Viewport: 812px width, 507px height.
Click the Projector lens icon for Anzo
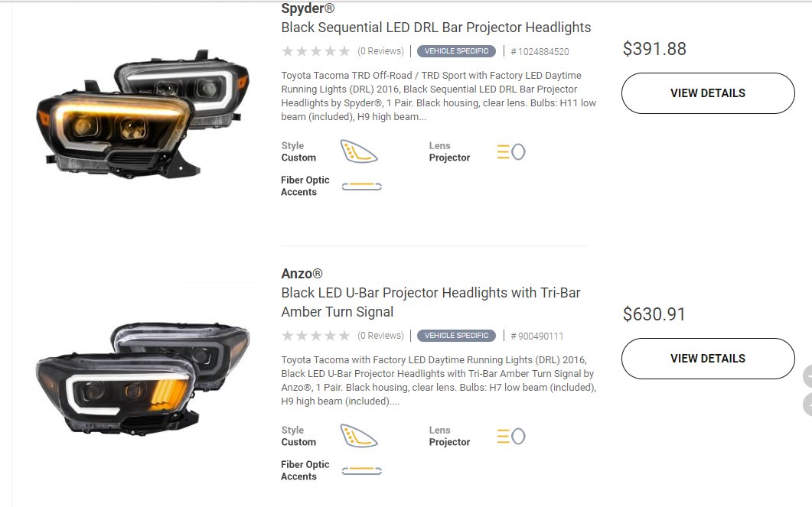(x=511, y=436)
